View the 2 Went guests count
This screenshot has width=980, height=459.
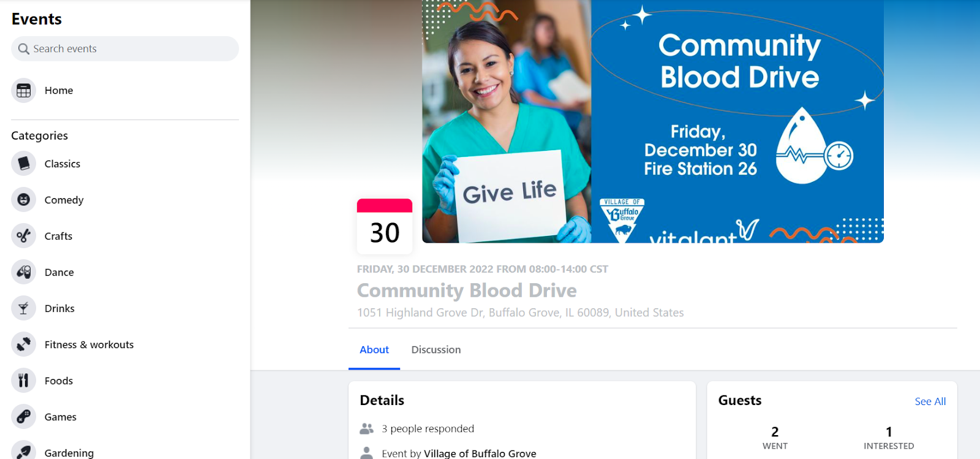[775, 438]
